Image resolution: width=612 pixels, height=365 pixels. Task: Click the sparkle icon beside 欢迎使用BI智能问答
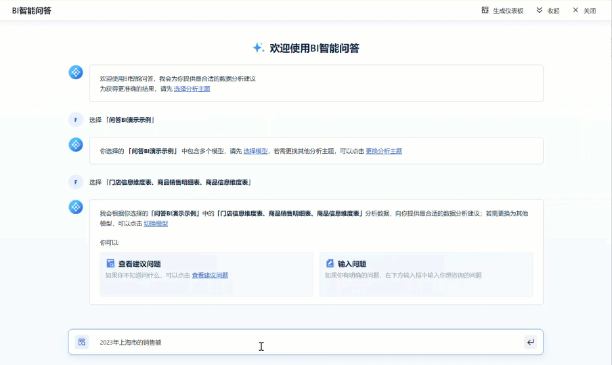point(258,48)
